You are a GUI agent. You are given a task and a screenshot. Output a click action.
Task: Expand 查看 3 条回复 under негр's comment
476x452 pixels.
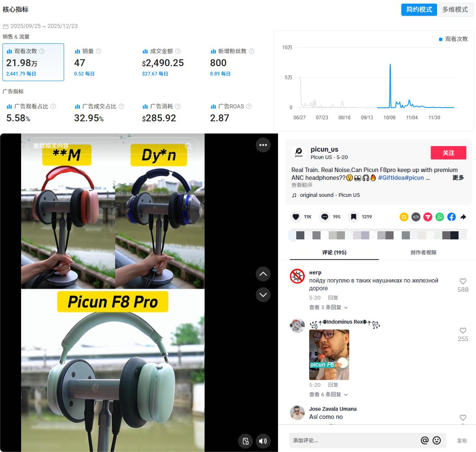pos(328,308)
